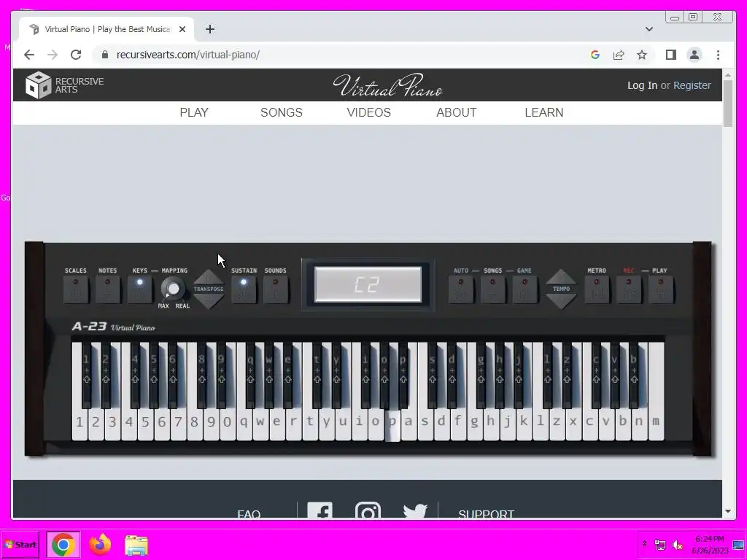Viewport: 747px width, 560px height.
Task: Close the Virtual Piano tab
Action: (182, 29)
